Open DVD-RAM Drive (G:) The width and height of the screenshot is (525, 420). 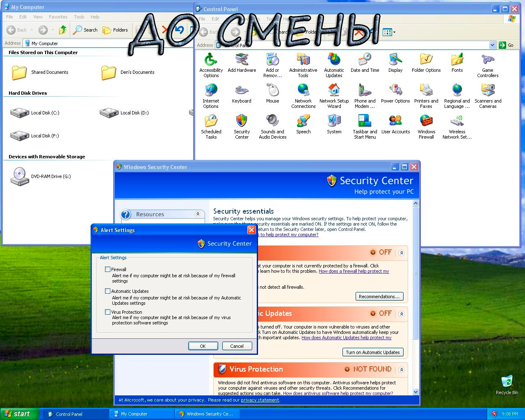(x=41, y=176)
